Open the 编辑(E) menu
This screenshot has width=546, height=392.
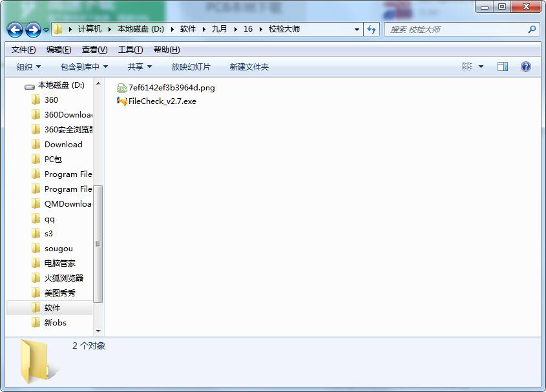(x=59, y=50)
